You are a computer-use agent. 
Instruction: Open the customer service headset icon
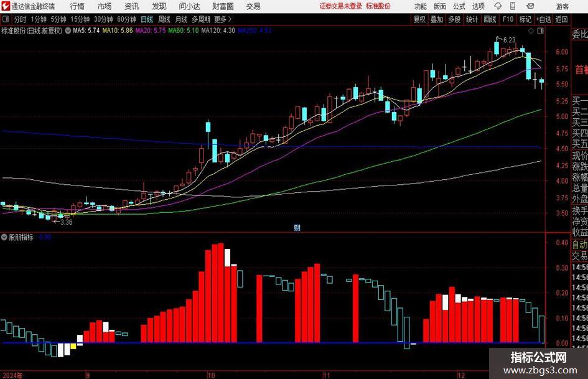(x=498, y=6)
